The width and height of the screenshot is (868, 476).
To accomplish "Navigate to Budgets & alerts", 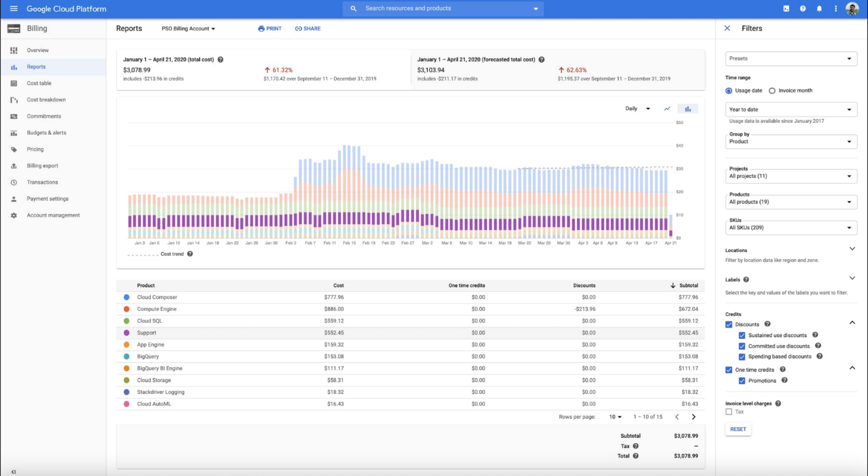I will [46, 133].
